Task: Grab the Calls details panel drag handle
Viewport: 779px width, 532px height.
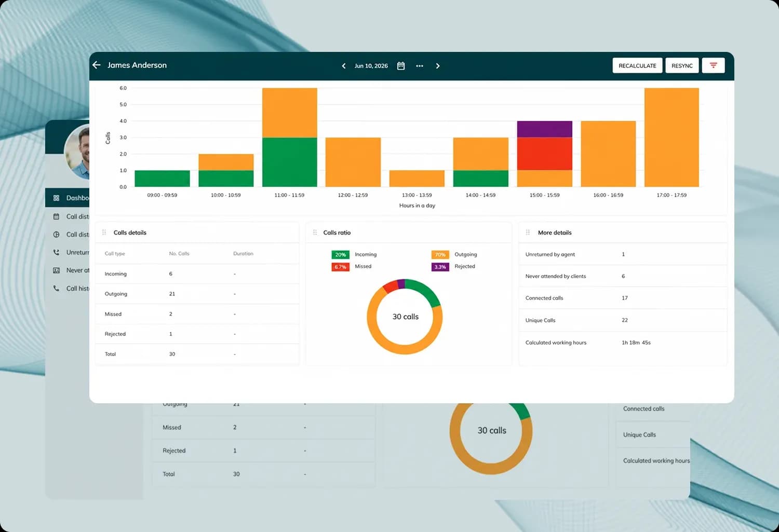Action: tap(104, 233)
